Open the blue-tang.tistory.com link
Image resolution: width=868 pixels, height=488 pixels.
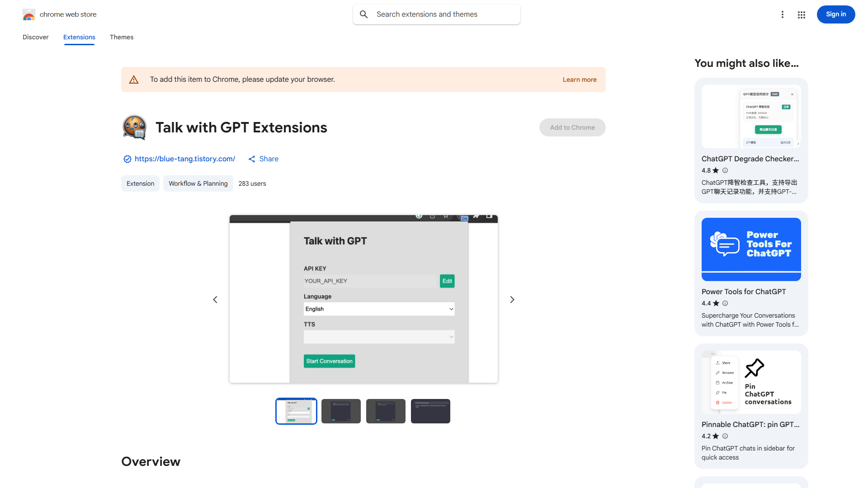185,159
